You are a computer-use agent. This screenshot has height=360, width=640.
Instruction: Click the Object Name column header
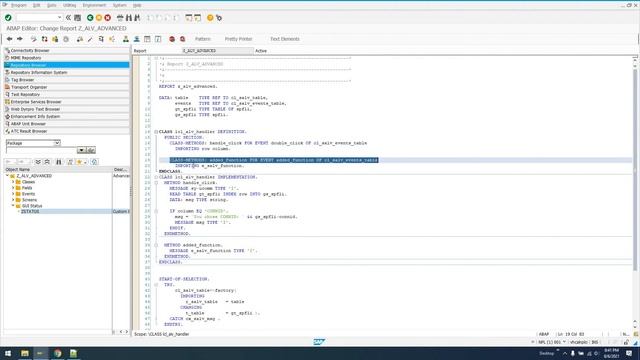(x=58, y=169)
